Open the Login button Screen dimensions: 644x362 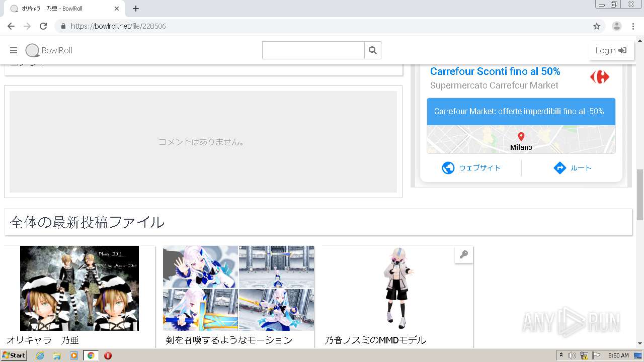(611, 50)
